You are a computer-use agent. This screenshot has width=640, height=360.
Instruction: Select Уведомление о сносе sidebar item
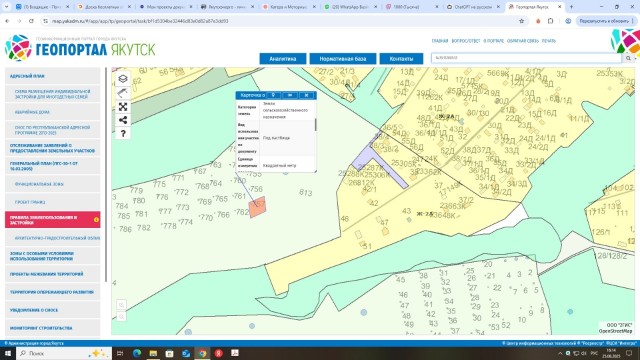pyautogui.click(x=52, y=310)
